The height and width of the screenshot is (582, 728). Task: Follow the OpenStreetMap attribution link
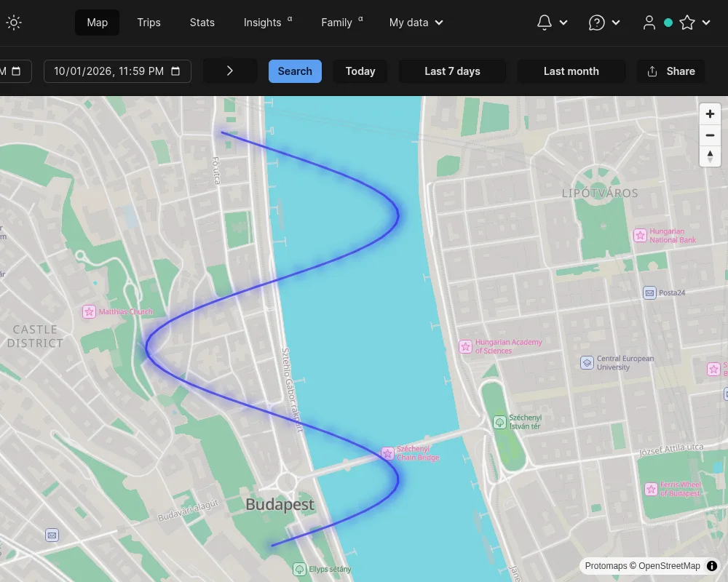point(669,566)
